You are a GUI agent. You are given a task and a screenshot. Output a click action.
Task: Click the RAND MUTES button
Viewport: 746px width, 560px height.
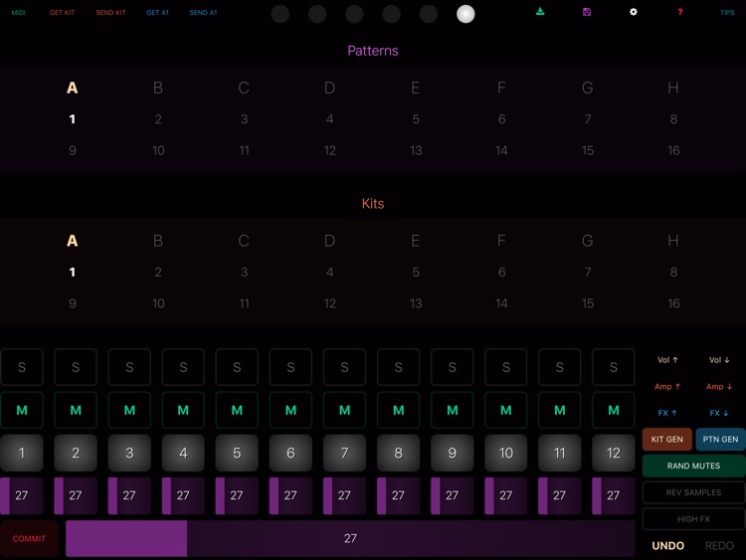click(693, 466)
